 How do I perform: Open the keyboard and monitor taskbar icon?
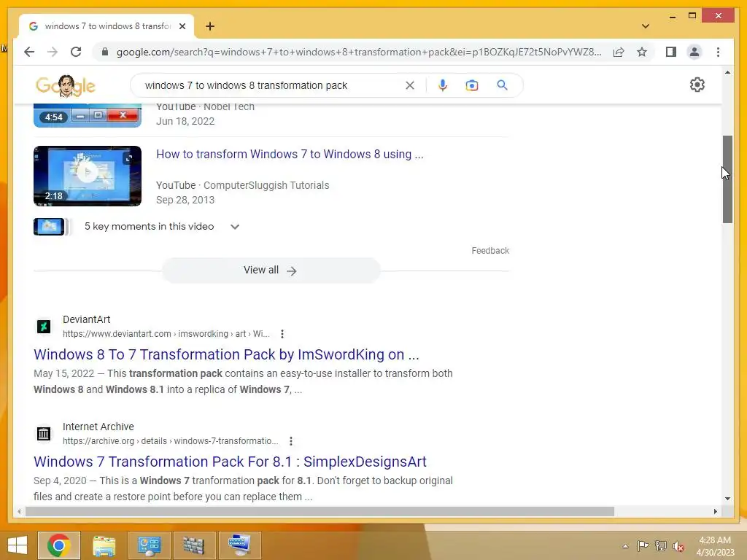tap(239, 545)
